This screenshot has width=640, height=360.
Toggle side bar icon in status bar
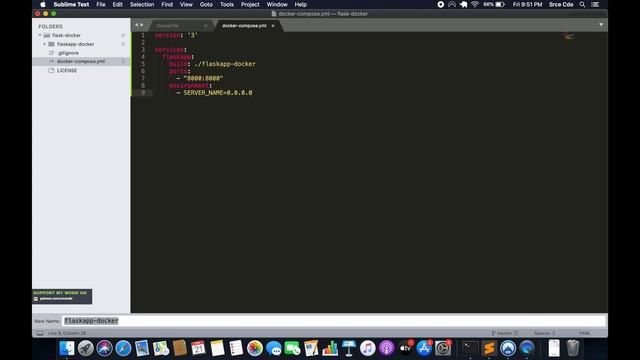point(40,333)
